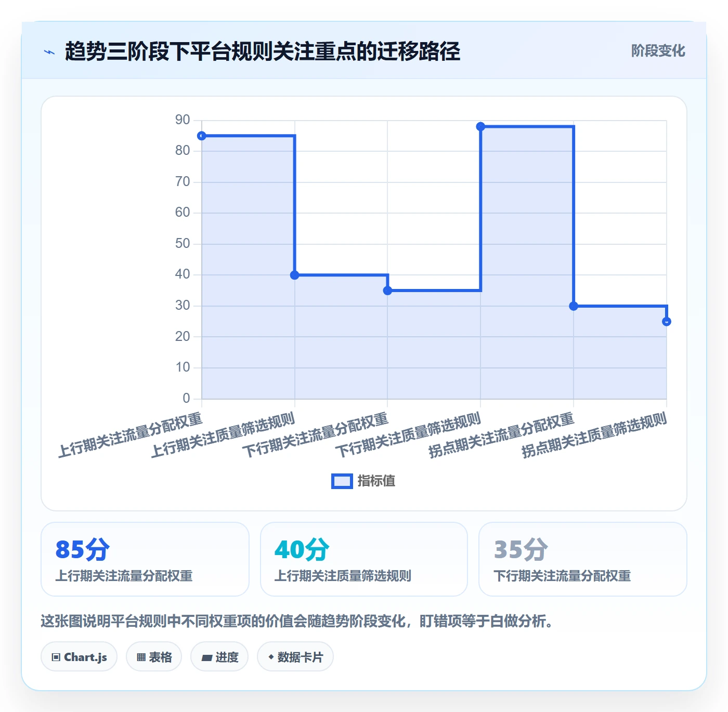Click the description sentence starting 这张图说明
The width and height of the screenshot is (728, 712).
pyautogui.click(x=297, y=621)
